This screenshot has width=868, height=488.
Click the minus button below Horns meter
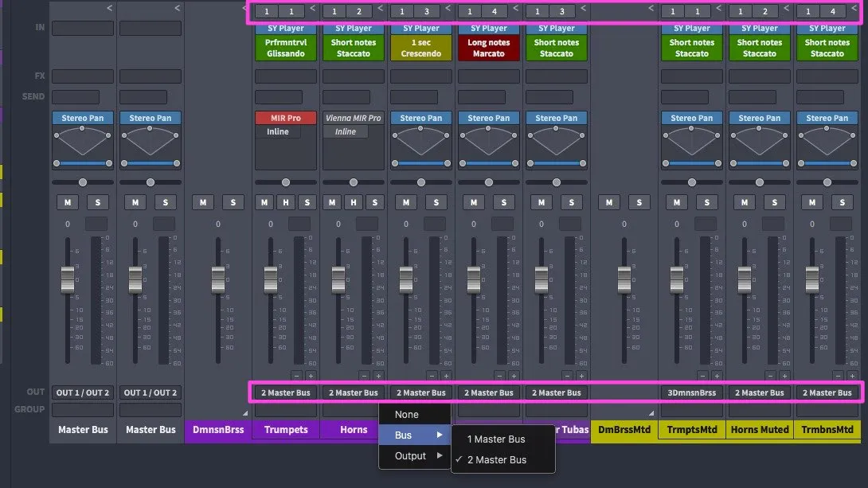(364, 376)
